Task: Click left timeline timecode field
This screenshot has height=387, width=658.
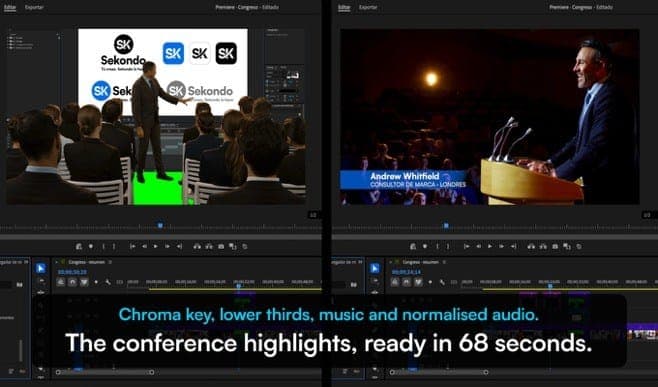Action: coord(72,272)
